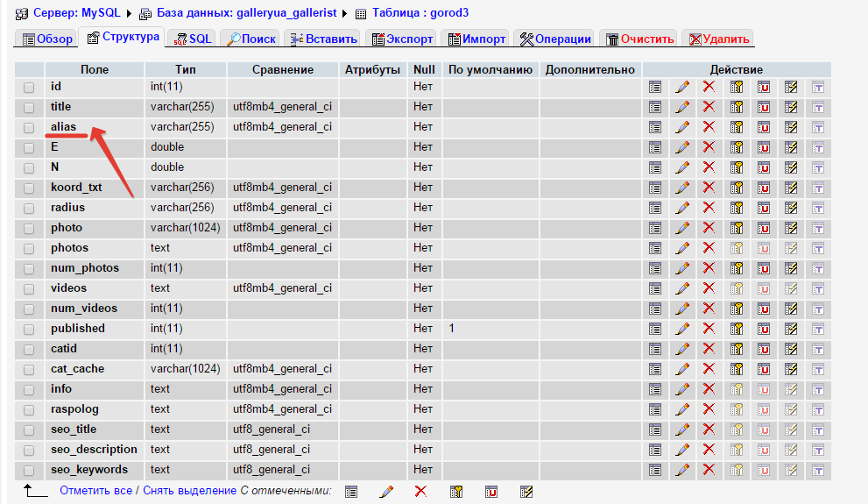Click 'utf8_general_ci' collation of seo_title row
Screen dimensions: 868x504
coord(272,429)
